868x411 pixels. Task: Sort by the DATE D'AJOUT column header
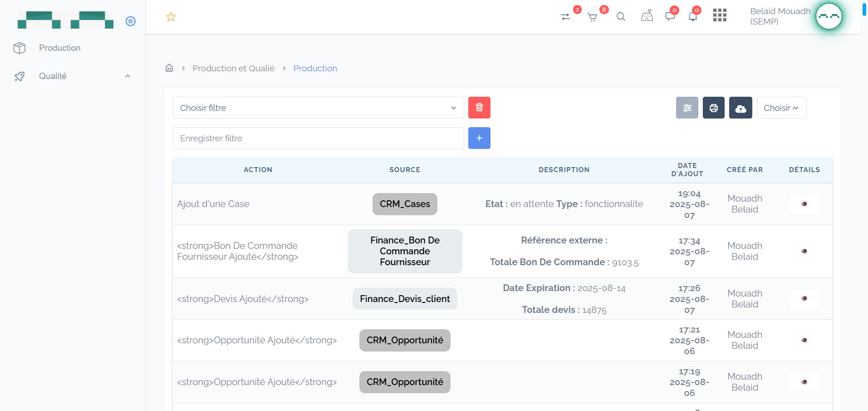click(x=687, y=170)
